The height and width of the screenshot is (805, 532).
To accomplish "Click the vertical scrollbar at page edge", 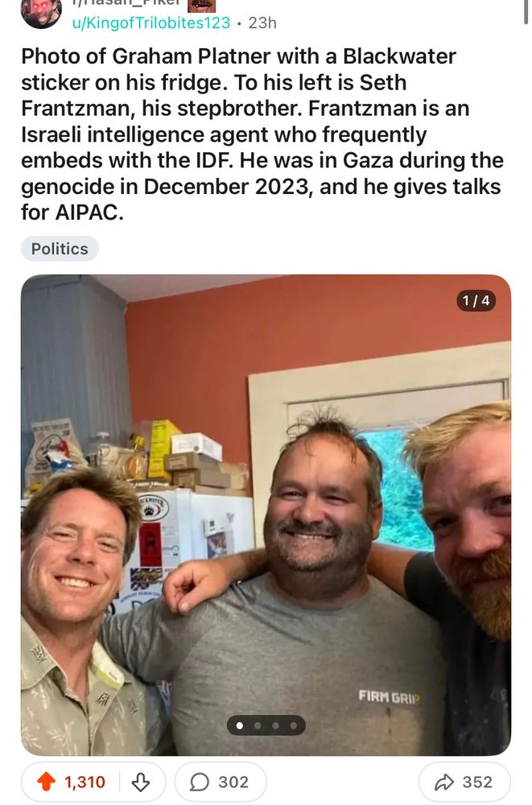I will pos(526,12).
